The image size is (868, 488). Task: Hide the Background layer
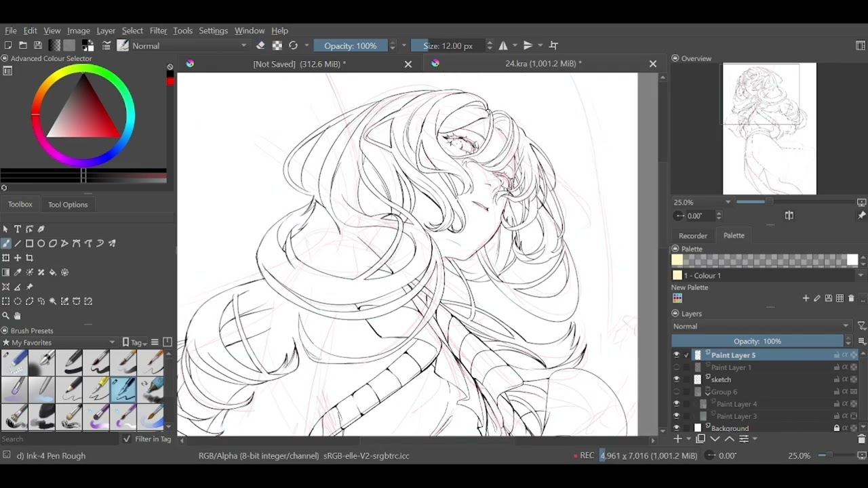[676, 428]
